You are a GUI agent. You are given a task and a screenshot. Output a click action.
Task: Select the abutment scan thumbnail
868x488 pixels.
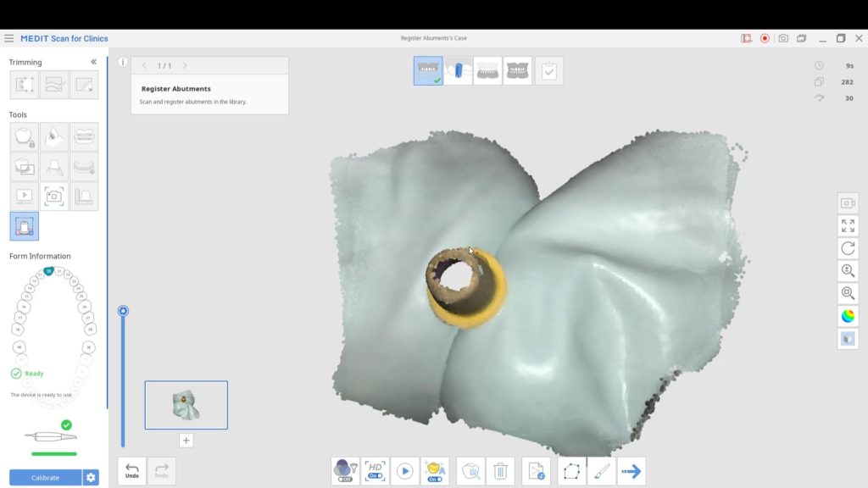point(186,405)
